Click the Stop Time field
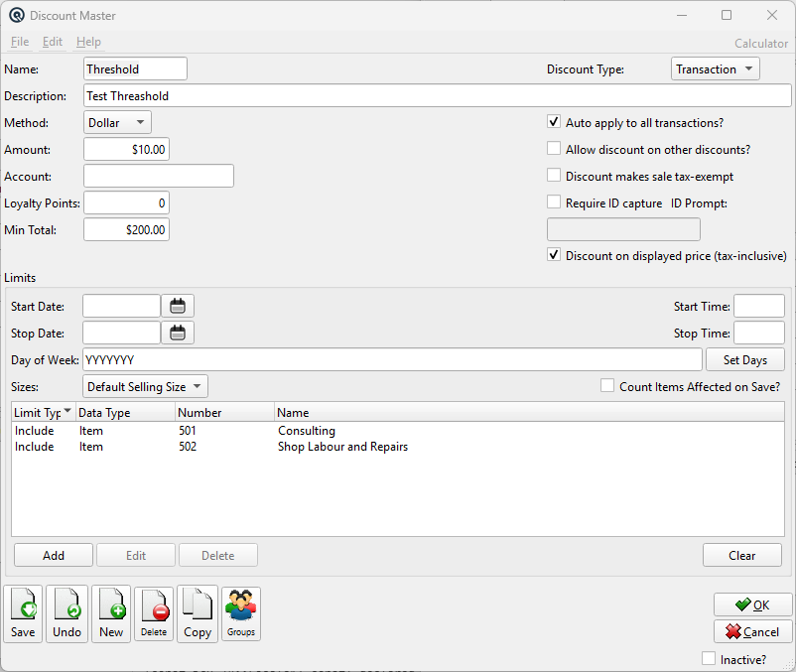Screen dimensions: 796x672 point(759,333)
